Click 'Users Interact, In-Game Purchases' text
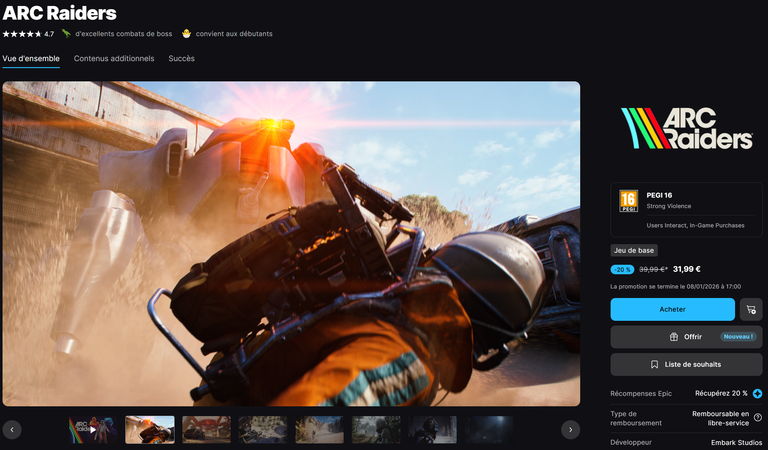The height and width of the screenshot is (450, 768). [695, 226]
